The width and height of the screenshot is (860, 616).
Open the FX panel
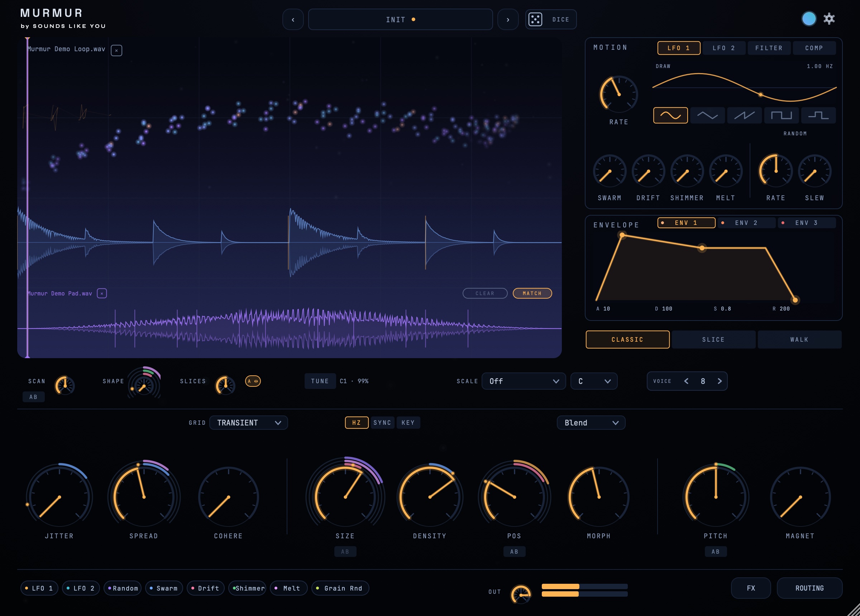tap(751, 588)
